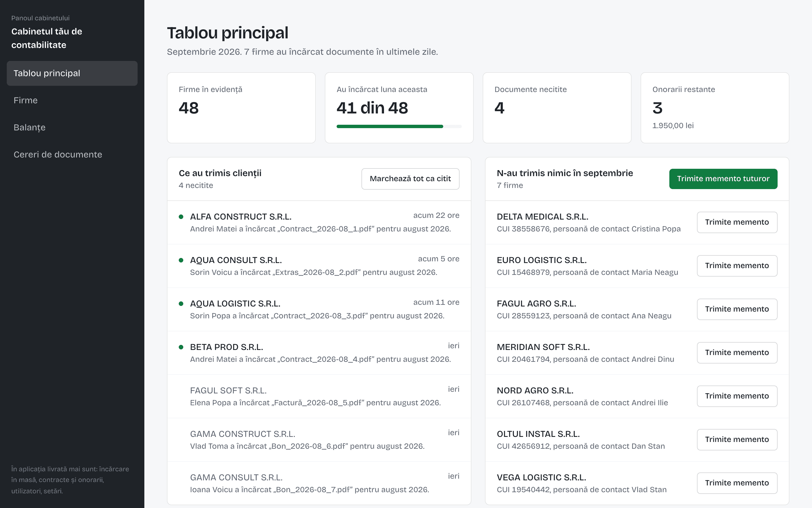The image size is (812, 508).
Task: Select the Firme în evidență card
Action: click(x=241, y=108)
